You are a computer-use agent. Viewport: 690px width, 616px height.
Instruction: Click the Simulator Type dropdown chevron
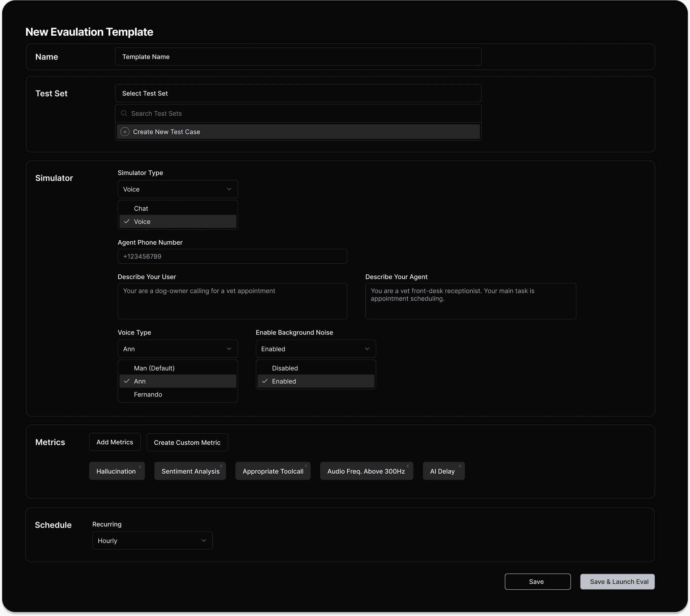[229, 189]
